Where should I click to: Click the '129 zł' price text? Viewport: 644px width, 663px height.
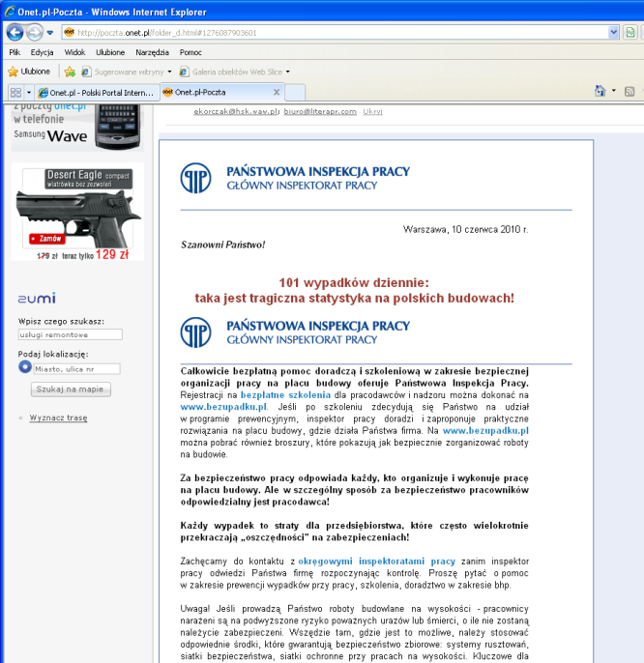coord(112,254)
